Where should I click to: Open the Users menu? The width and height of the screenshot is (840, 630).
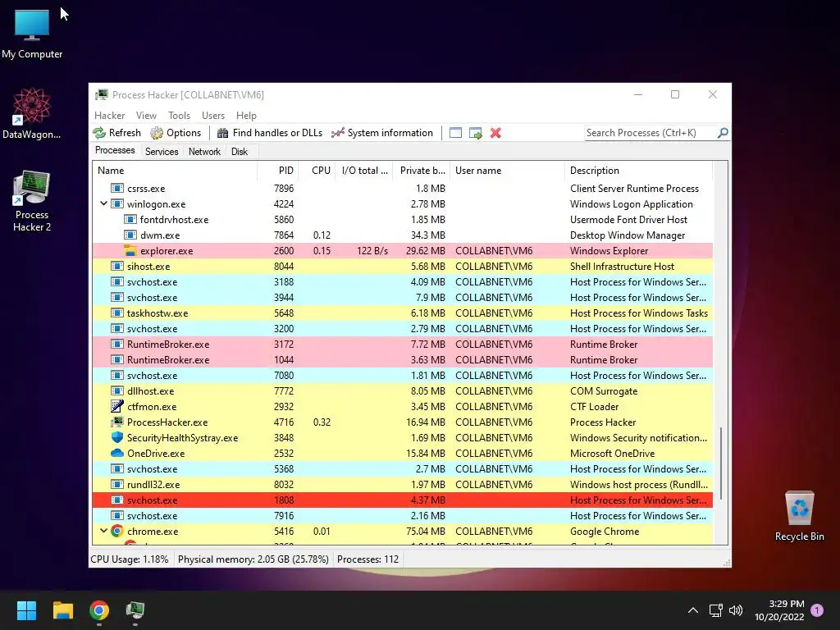click(x=213, y=115)
